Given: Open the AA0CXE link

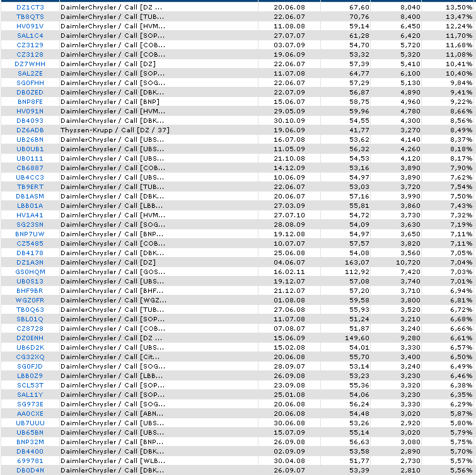Looking at the screenshot, I should [x=30, y=413].
